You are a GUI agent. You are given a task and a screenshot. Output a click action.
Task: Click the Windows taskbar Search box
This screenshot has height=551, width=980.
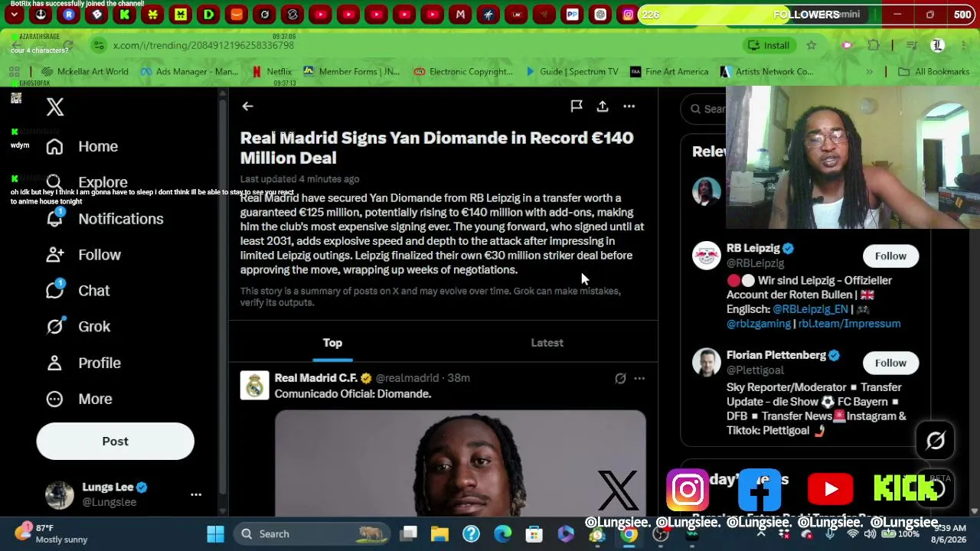coord(313,534)
